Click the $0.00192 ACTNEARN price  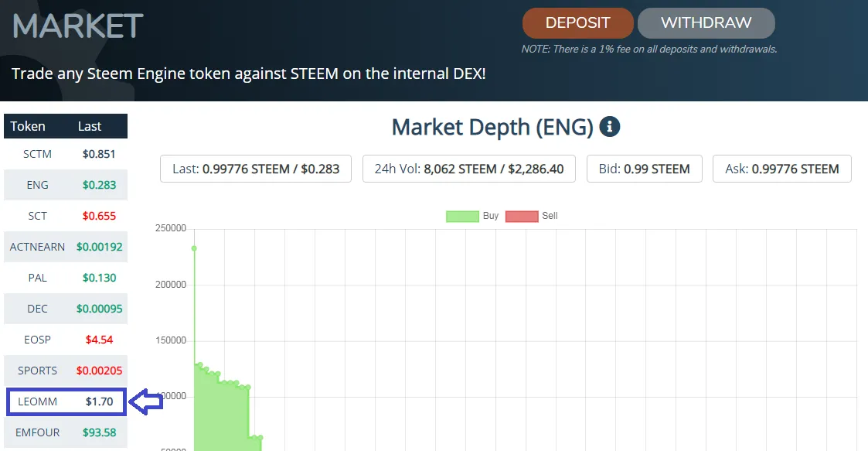99,247
